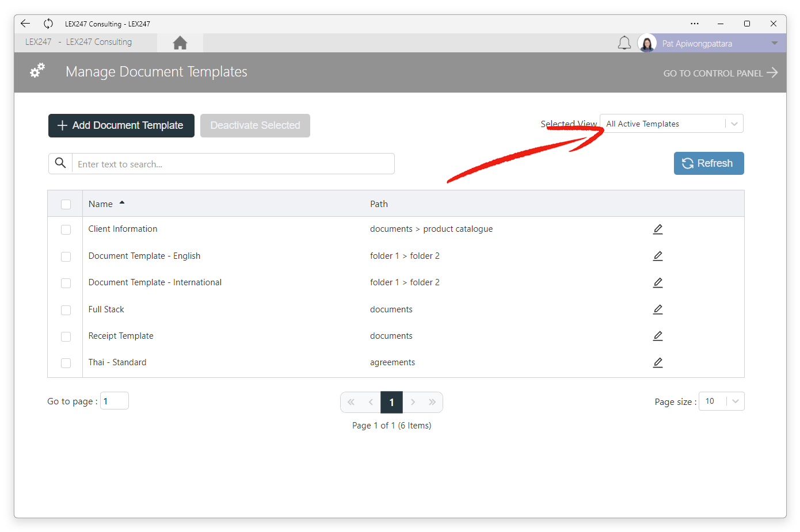Toggle the select-all checkbox in header
This screenshot has height=532, width=800.
(66, 204)
